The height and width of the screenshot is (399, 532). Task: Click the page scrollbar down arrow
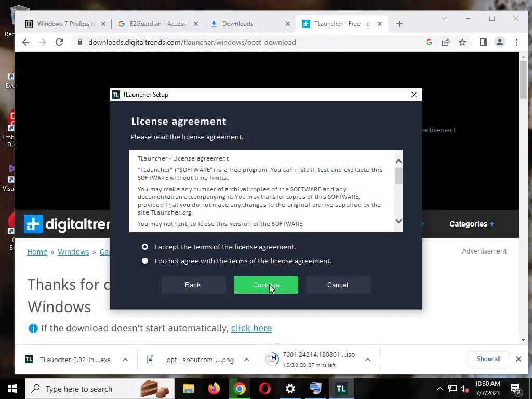pos(523,340)
